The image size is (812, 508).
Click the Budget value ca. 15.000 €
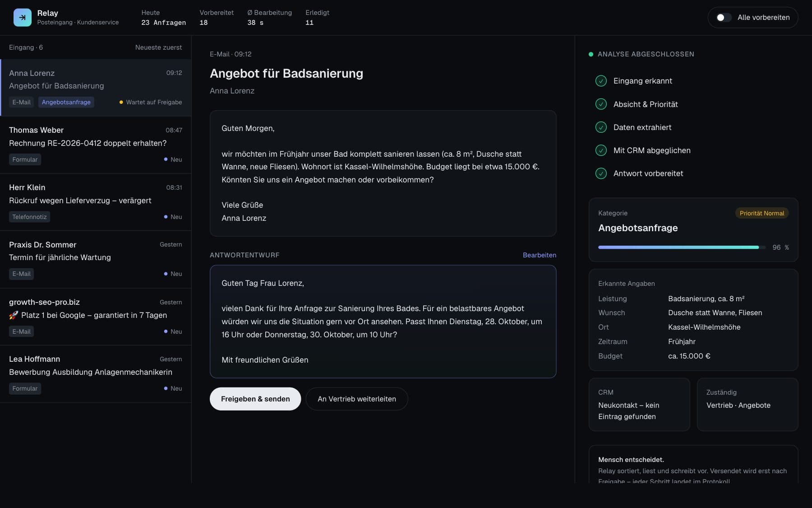[689, 356]
